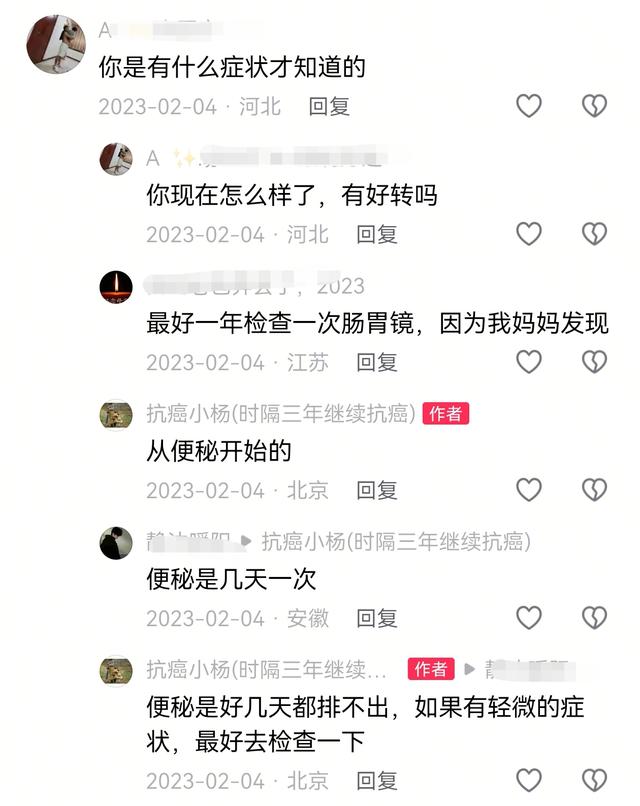Viewport: 640px width, 806px height.
Task: Like the comment 你是有什么症状才知道的
Action: click(x=529, y=106)
